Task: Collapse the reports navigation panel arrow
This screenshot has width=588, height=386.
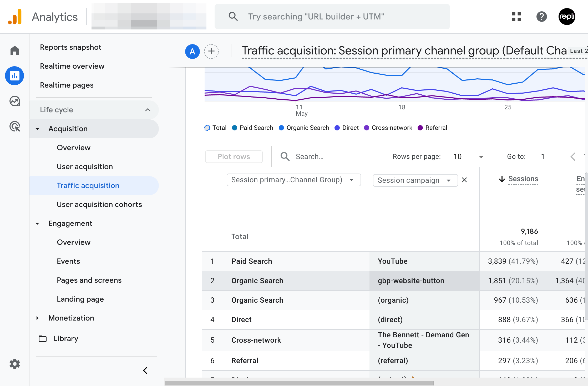Action: point(145,370)
